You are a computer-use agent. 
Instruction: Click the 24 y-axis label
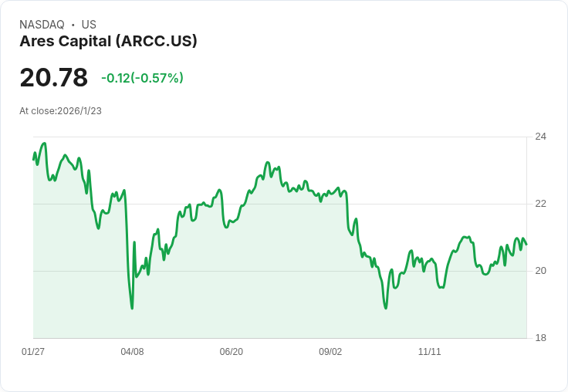click(x=540, y=137)
